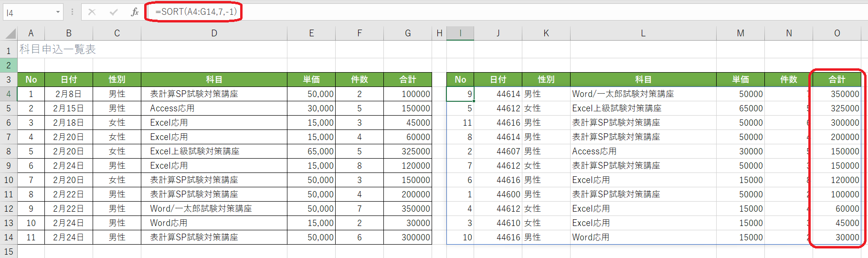Select column O header

[836, 33]
